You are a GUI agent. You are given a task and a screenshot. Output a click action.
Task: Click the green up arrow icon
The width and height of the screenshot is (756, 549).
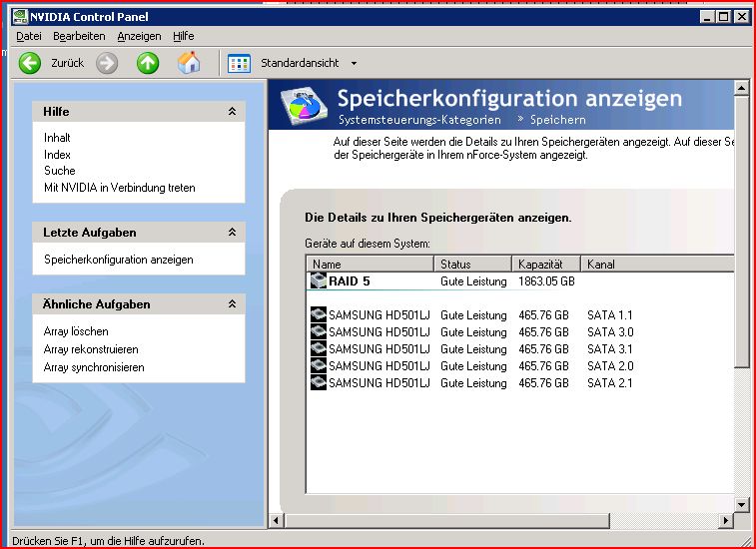click(x=148, y=63)
